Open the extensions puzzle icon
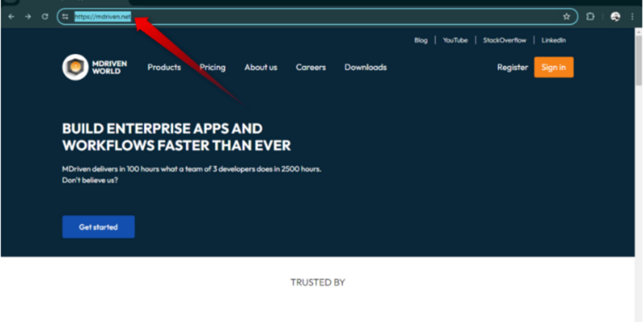 [x=590, y=16]
